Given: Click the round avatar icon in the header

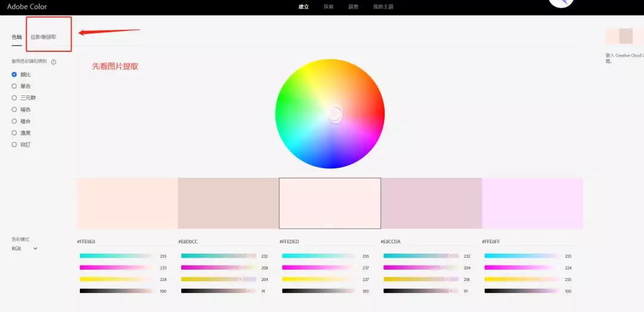Looking at the screenshot, I should coord(561,3).
